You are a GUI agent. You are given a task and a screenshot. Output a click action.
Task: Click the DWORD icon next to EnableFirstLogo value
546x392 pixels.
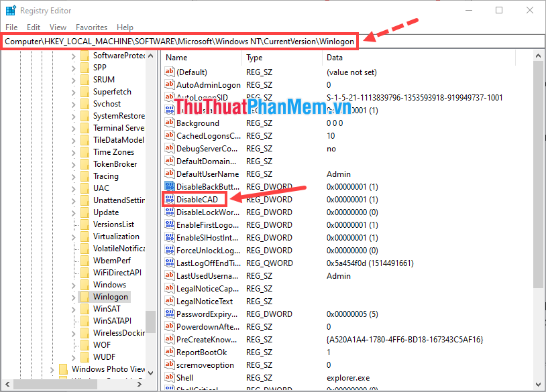(x=170, y=224)
